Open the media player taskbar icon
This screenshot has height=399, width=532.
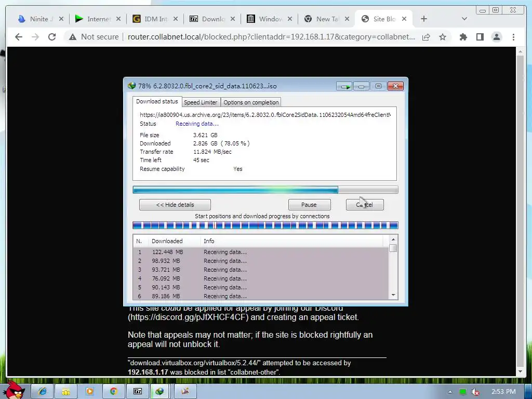(89, 391)
